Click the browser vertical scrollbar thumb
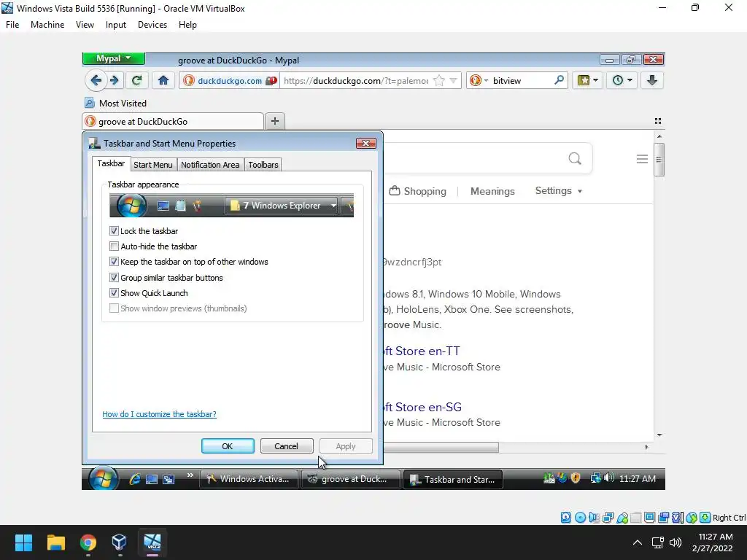 click(659, 160)
